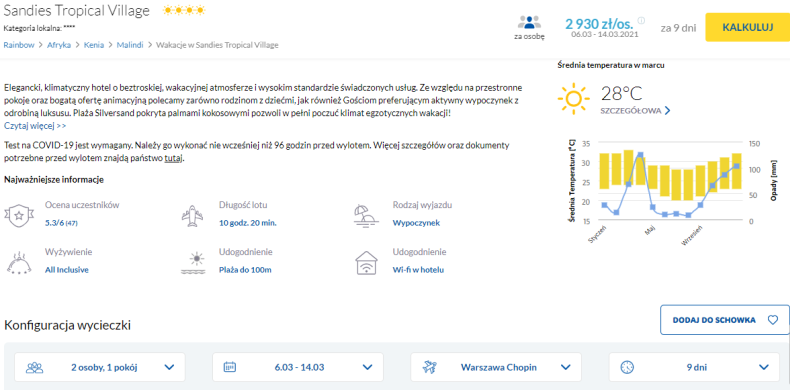Open the price info tooltip icon
This screenshot has width=790, height=390.
coord(641,21)
